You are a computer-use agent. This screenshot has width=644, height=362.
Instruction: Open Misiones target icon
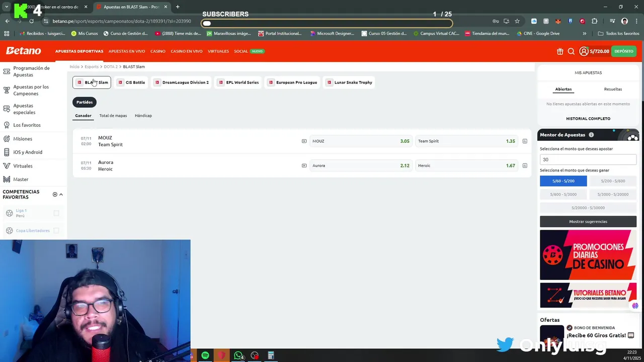click(x=7, y=139)
